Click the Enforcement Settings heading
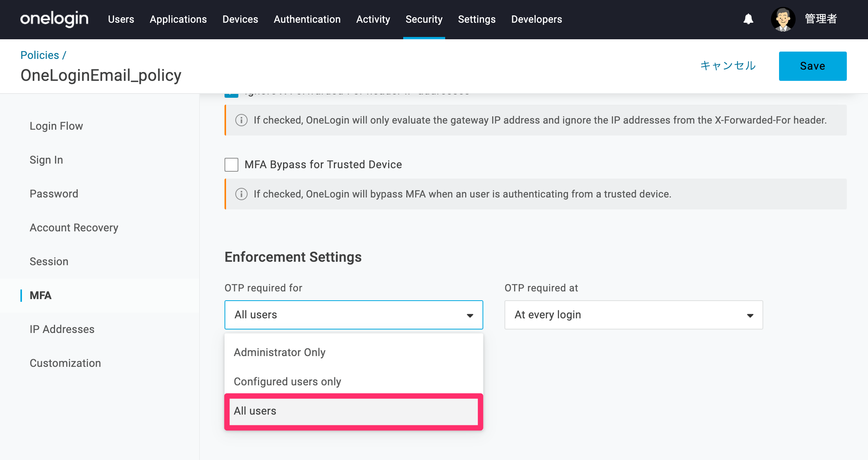 point(293,257)
